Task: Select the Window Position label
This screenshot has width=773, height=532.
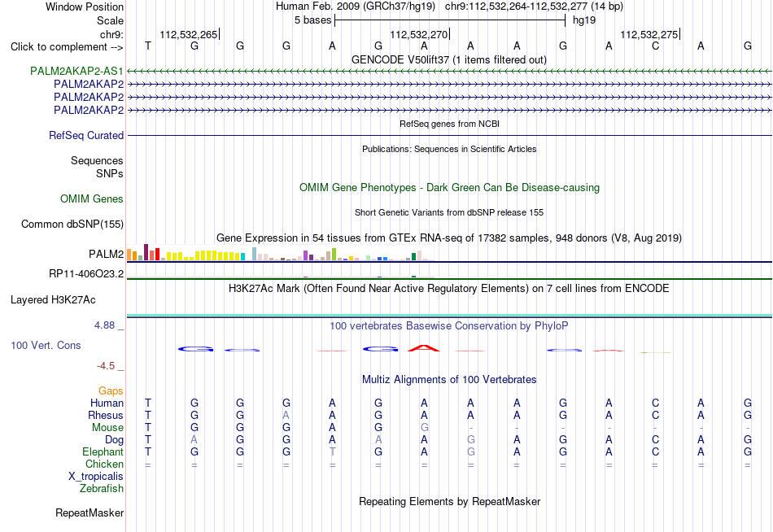Action: (x=85, y=7)
